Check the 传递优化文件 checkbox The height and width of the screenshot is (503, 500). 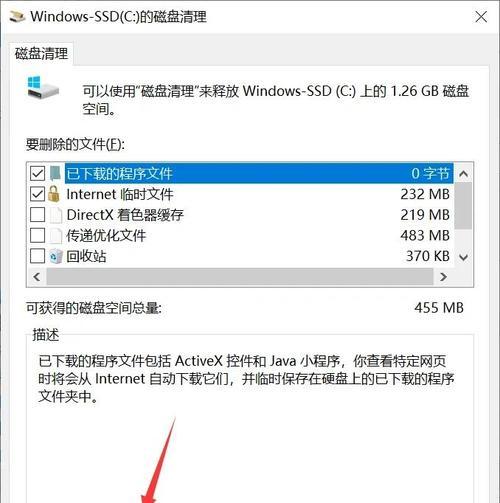[37, 236]
